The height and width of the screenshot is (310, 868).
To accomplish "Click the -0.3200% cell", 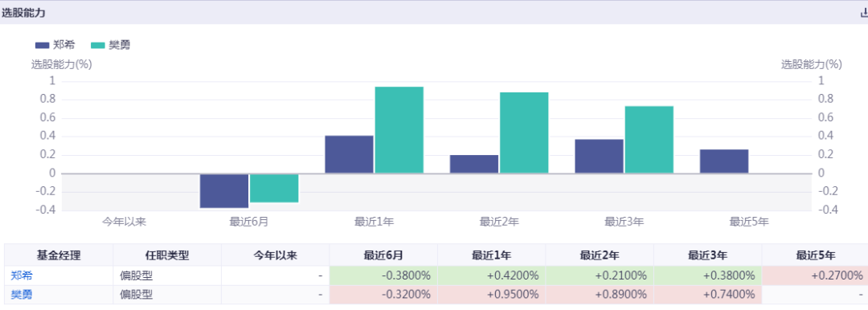I will coord(383,295).
